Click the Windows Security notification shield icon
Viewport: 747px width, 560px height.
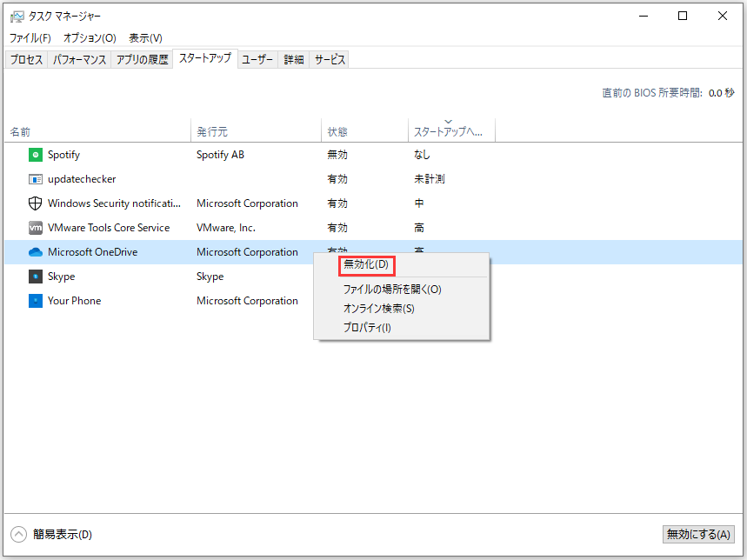(x=35, y=203)
